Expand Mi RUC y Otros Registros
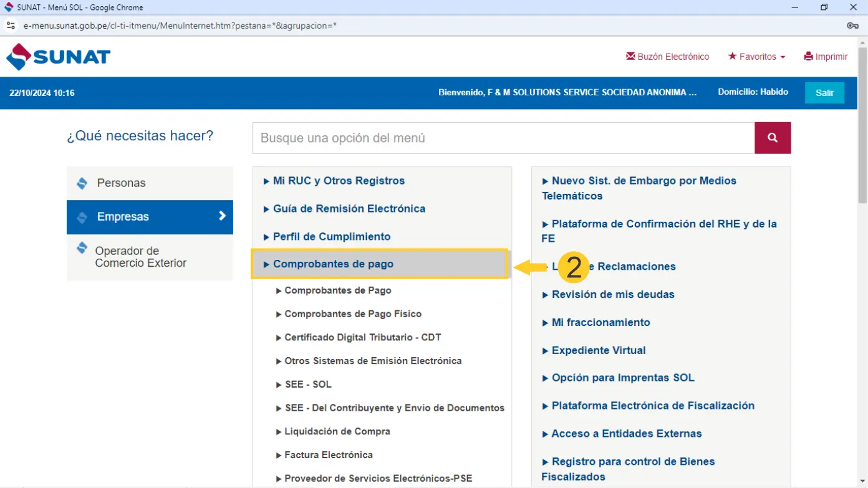 click(x=338, y=181)
